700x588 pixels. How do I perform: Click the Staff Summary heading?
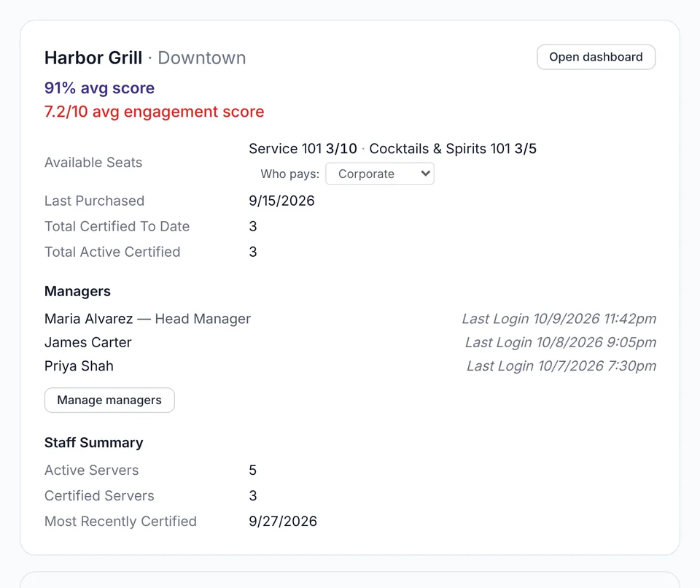(94, 443)
